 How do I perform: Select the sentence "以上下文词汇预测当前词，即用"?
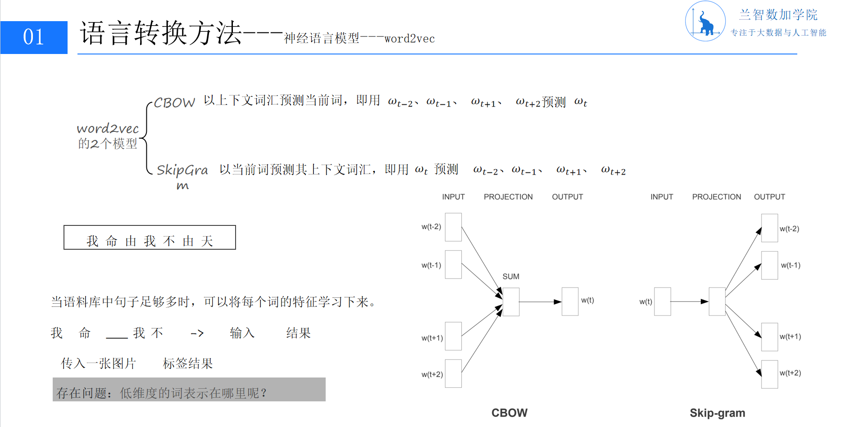point(292,100)
